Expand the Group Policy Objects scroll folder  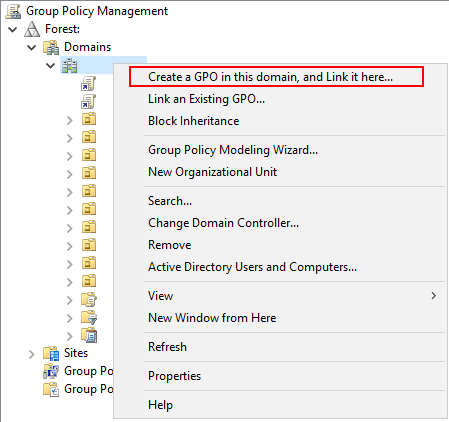[70, 300]
